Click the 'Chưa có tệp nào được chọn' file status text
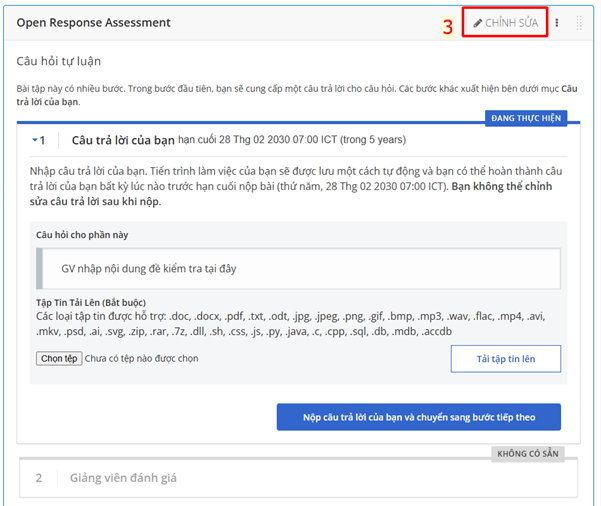Image resolution: width=601 pixels, height=506 pixels. point(141,358)
